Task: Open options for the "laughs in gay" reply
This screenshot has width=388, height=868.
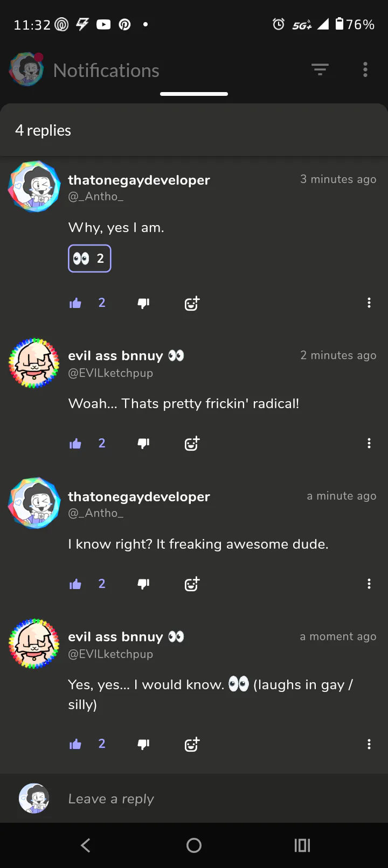Action: pyautogui.click(x=369, y=744)
